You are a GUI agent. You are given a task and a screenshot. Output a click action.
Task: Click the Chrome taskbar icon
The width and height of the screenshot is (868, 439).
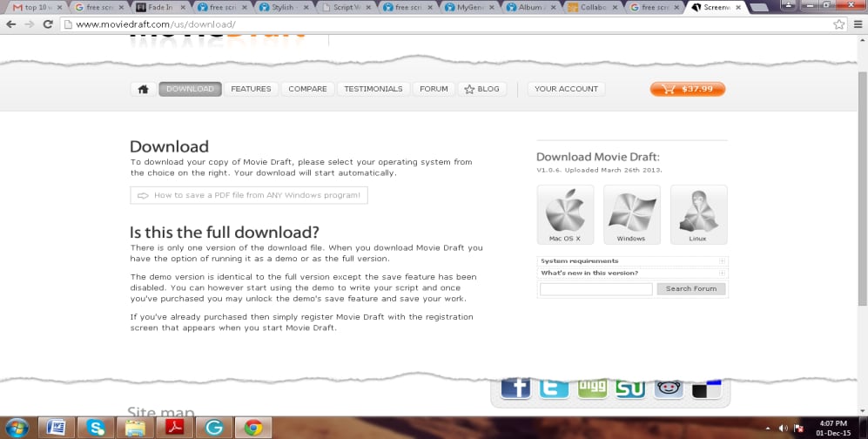tap(253, 428)
